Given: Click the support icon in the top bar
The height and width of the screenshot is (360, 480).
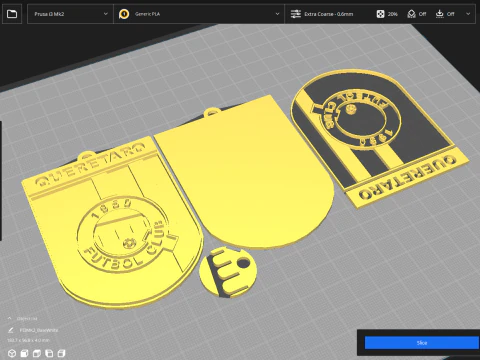Looking at the screenshot, I should pos(411,14).
